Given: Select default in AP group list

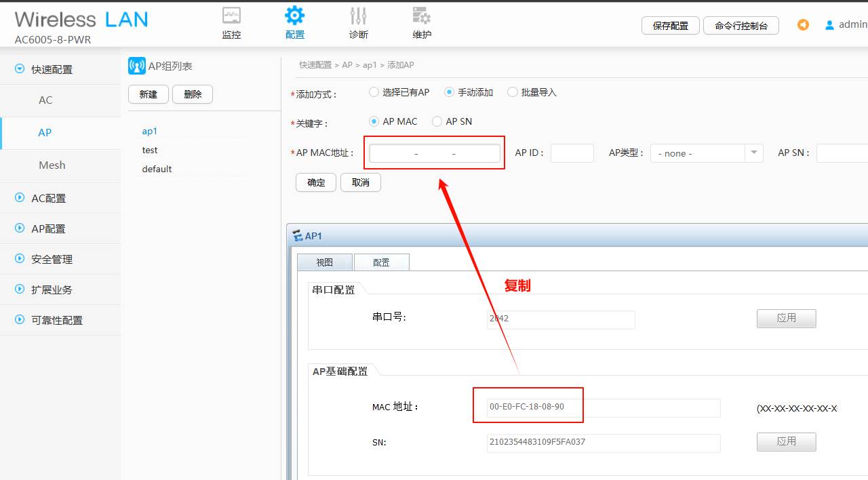Looking at the screenshot, I should (x=157, y=169).
